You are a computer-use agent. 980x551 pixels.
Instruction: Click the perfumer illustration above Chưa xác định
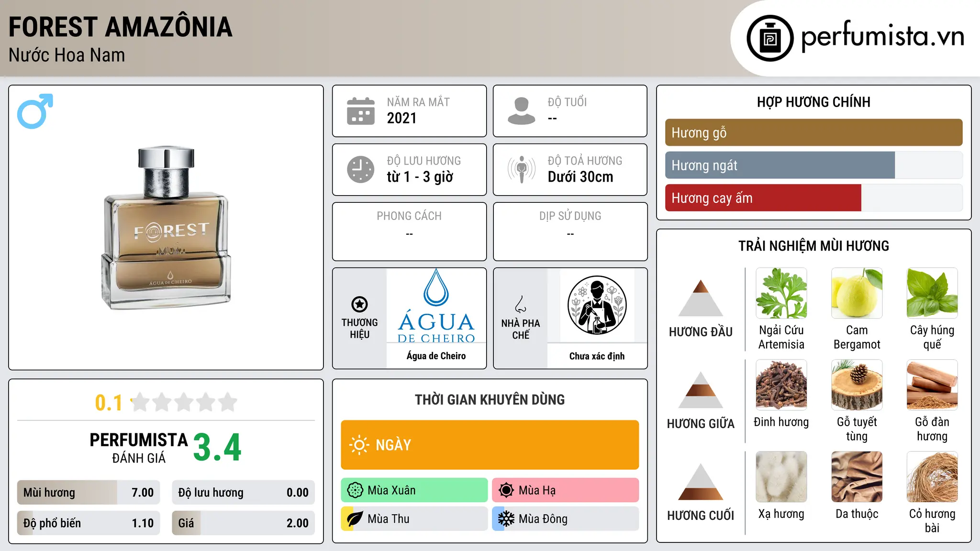[597, 305]
